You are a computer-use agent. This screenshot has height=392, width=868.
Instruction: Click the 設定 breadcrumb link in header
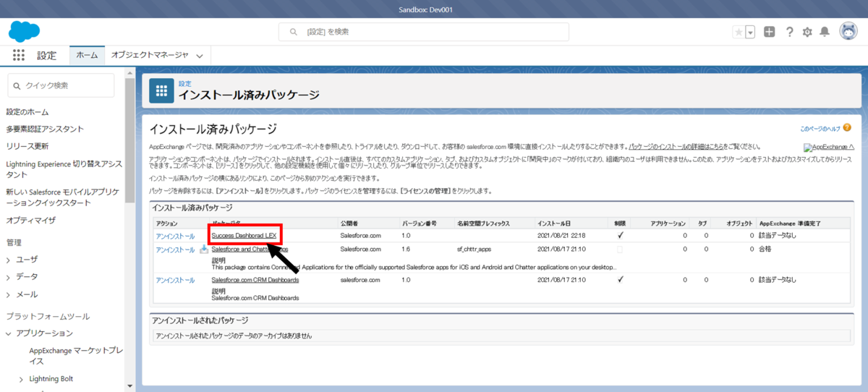coord(184,84)
